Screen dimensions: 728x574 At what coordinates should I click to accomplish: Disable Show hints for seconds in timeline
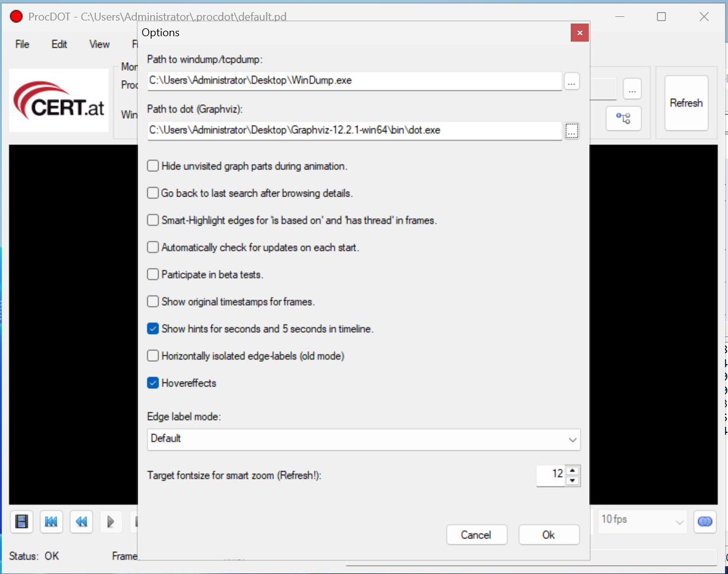coord(153,329)
